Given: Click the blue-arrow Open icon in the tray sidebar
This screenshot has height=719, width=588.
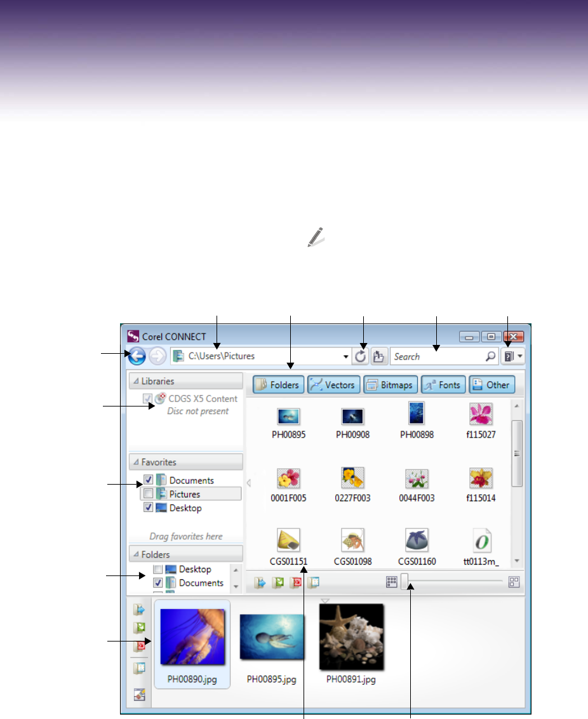Looking at the screenshot, I should point(139,609).
